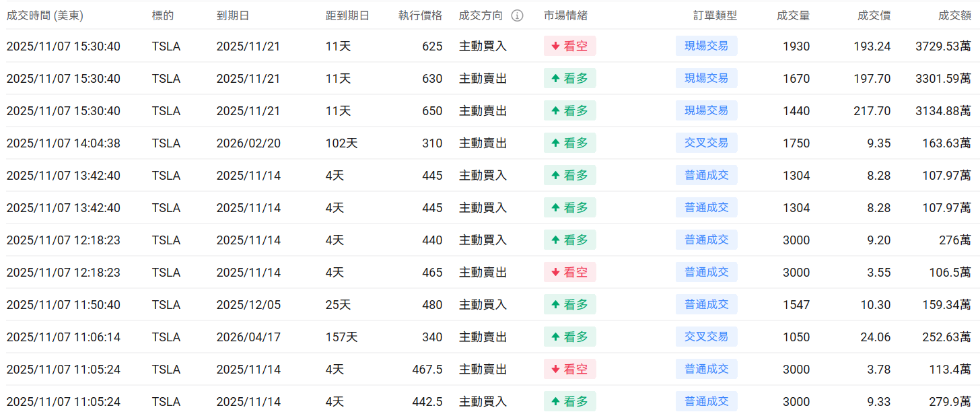The image size is (980, 414).
Task: Click the green 看多 arrow in strike 442.5 row
Action: [555, 402]
